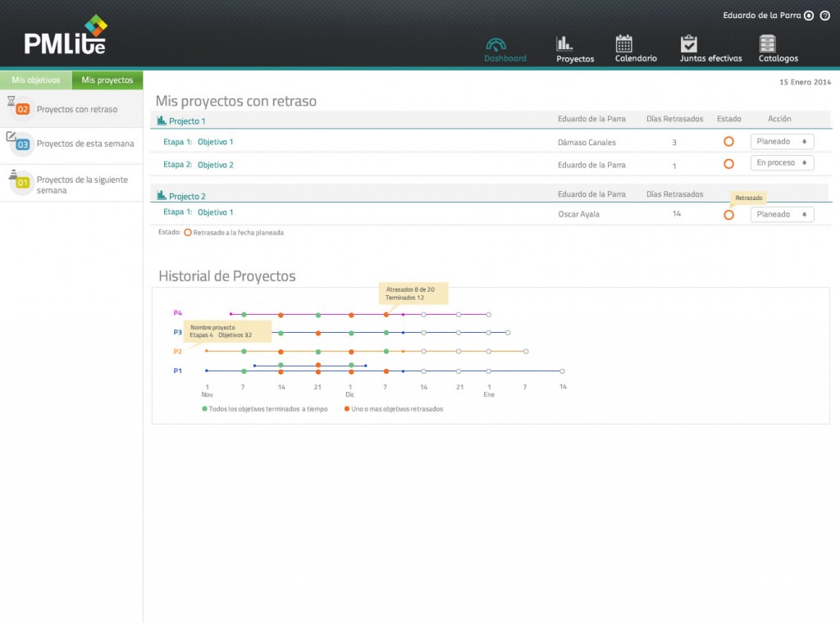Screen dimensions: 840x623
Task: Click the yellow 01 badge
Action: (22, 183)
